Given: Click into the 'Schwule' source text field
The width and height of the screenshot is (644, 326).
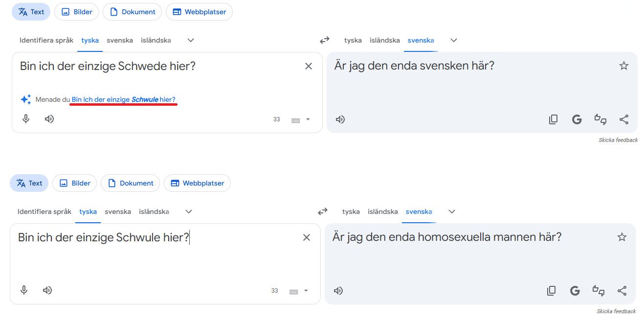Looking at the screenshot, I should click(147, 259).
